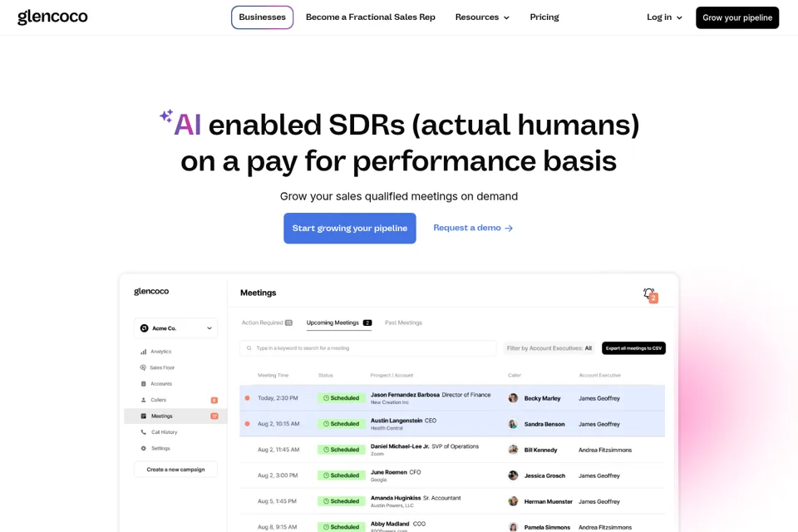
Task: Follow the Request a demo link
Action: [473, 228]
